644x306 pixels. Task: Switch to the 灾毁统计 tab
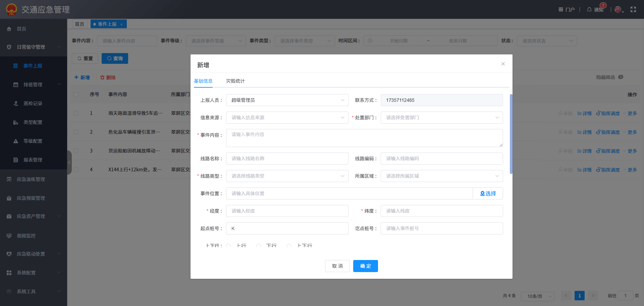[235, 81]
